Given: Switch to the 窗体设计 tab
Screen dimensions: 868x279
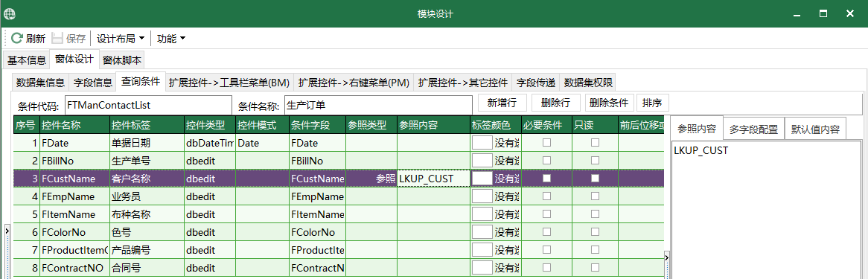Looking at the screenshot, I should tap(74, 59).
